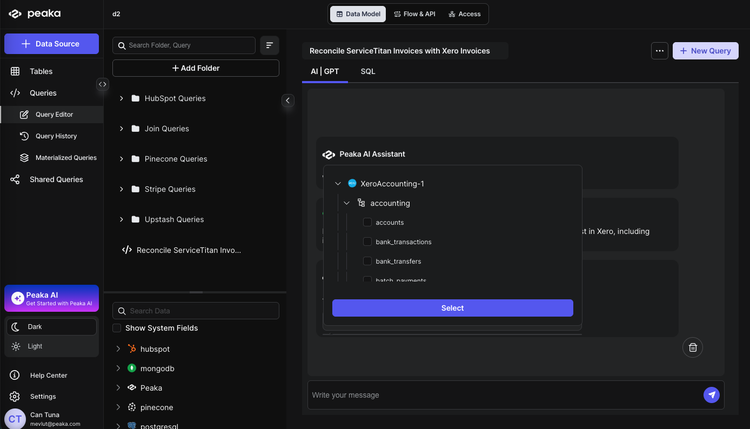Click the sort/filter icon beside folder search
The width and height of the screenshot is (750, 429).
(269, 45)
